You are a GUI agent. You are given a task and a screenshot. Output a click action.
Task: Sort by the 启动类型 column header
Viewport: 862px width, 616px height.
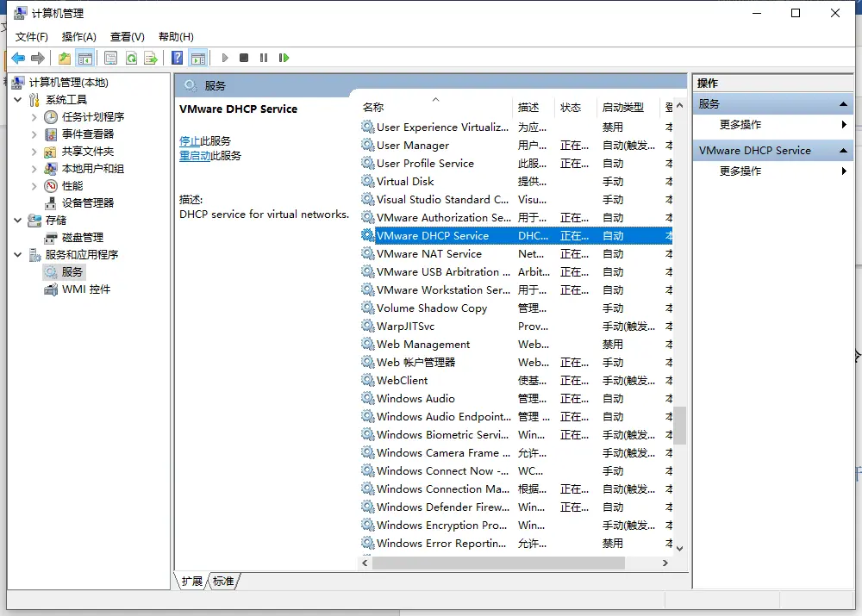point(628,107)
